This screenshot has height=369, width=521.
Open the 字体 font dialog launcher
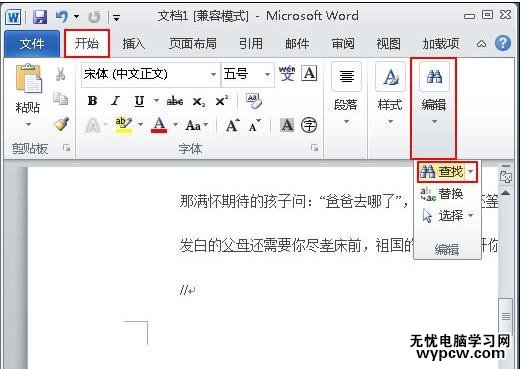coord(314,148)
